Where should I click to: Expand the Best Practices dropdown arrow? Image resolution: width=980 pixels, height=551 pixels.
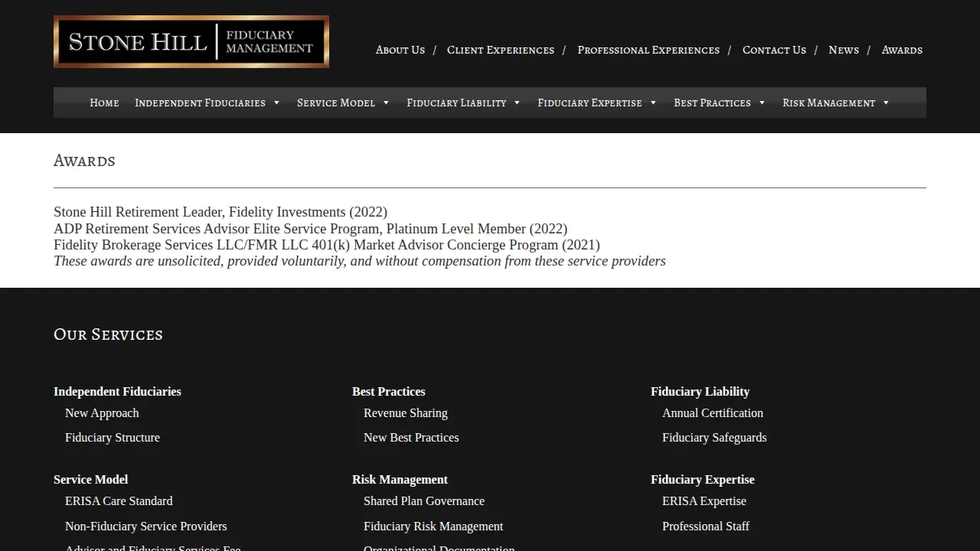pos(762,103)
